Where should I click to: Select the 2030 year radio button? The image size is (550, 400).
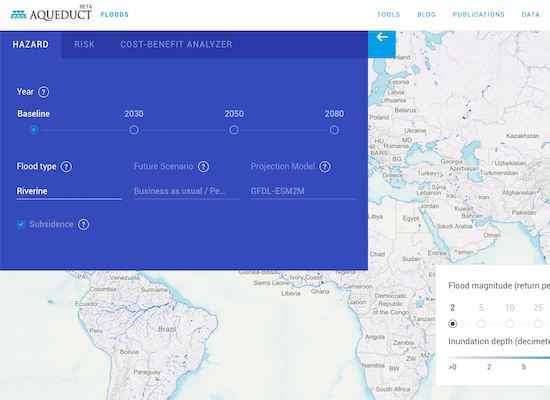click(x=134, y=130)
